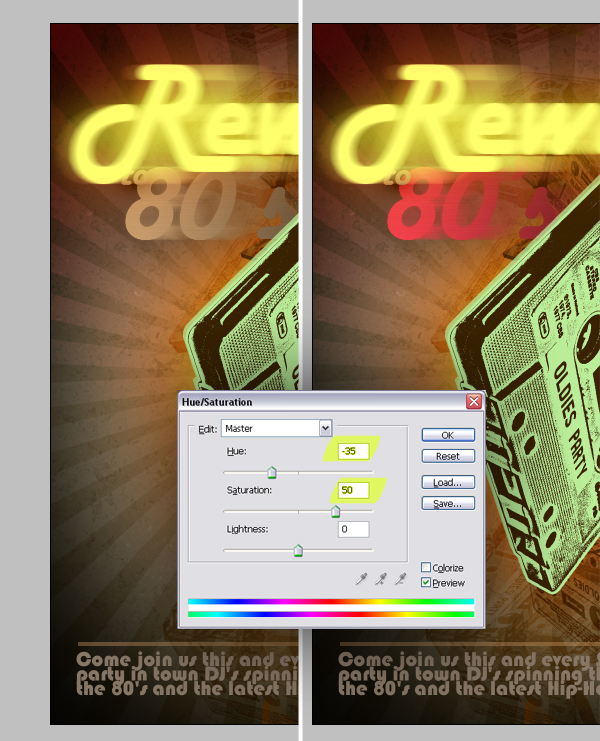
Task: Click the Reset button
Action: (x=448, y=456)
